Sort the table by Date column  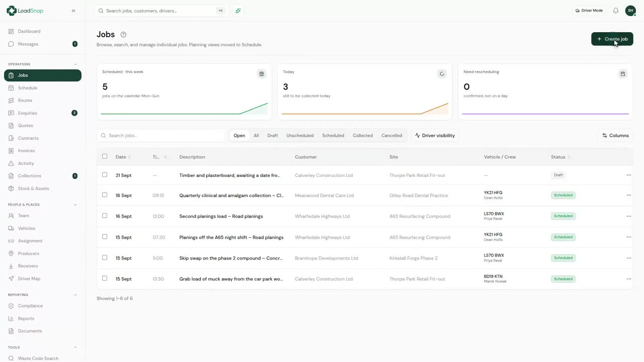coord(123,157)
